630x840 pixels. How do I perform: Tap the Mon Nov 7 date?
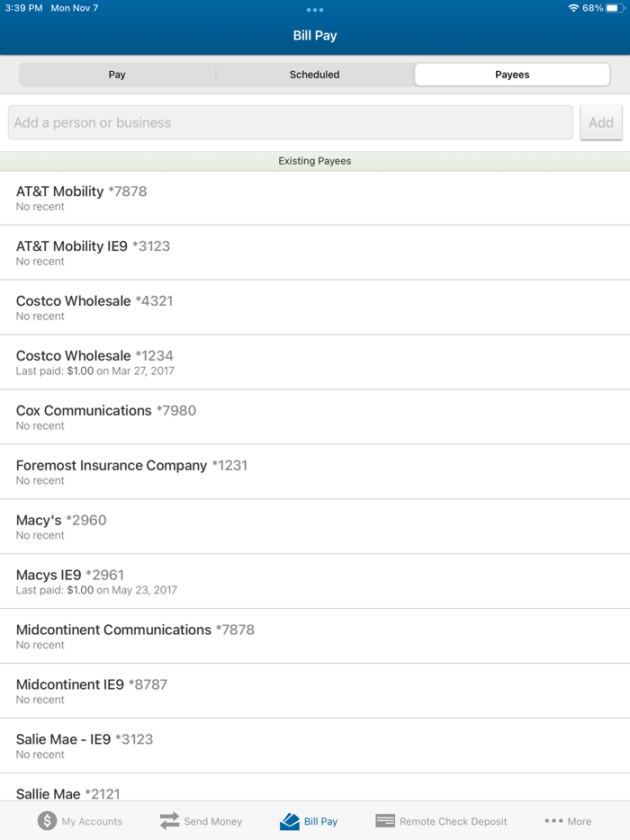click(75, 8)
